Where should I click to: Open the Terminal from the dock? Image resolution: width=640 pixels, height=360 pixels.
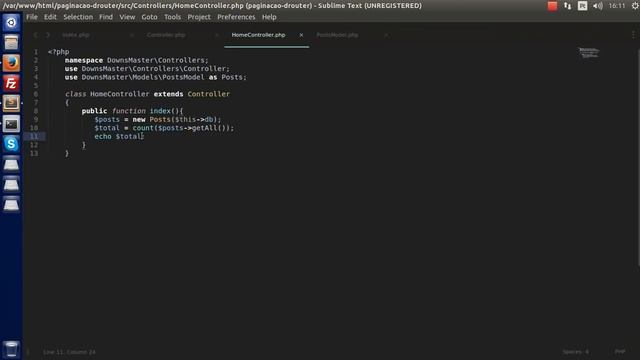[11, 124]
